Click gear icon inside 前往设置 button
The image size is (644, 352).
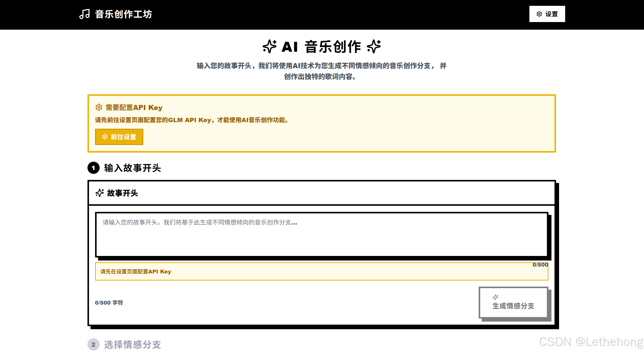(105, 137)
